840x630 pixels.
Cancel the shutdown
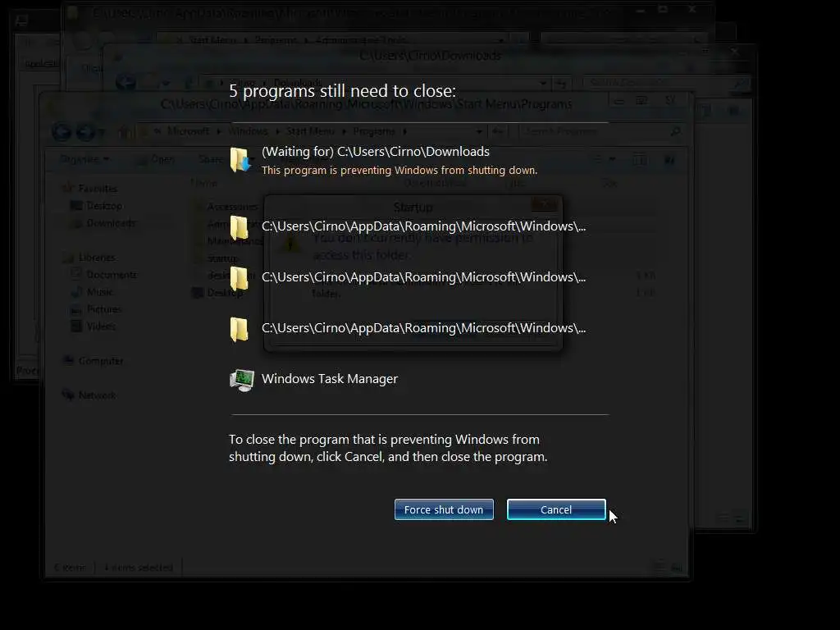pyautogui.click(x=556, y=509)
